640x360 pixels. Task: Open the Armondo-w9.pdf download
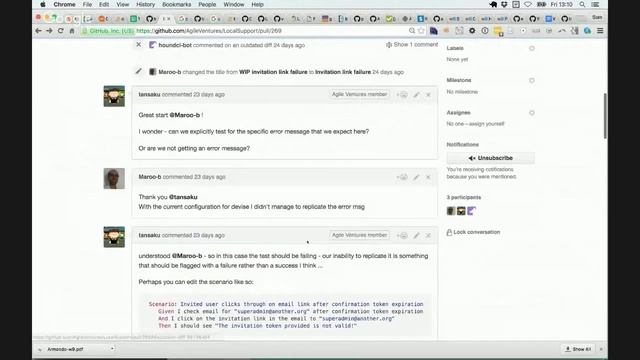pos(65,349)
